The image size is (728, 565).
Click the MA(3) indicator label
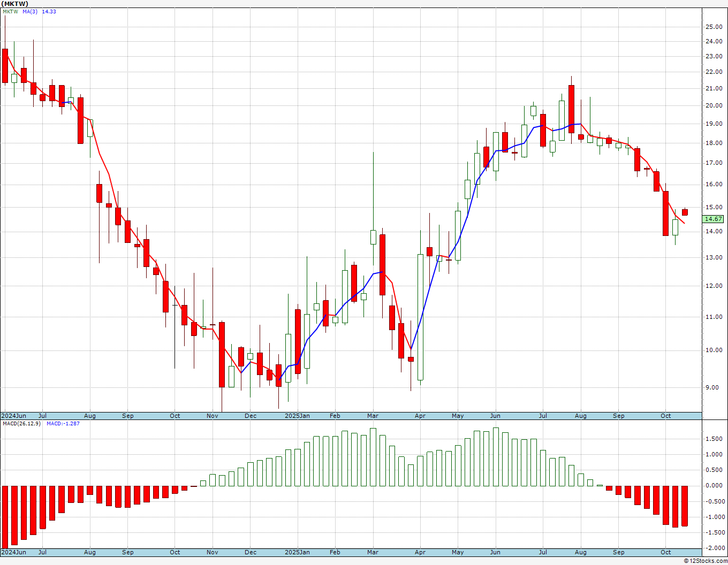click(x=30, y=11)
